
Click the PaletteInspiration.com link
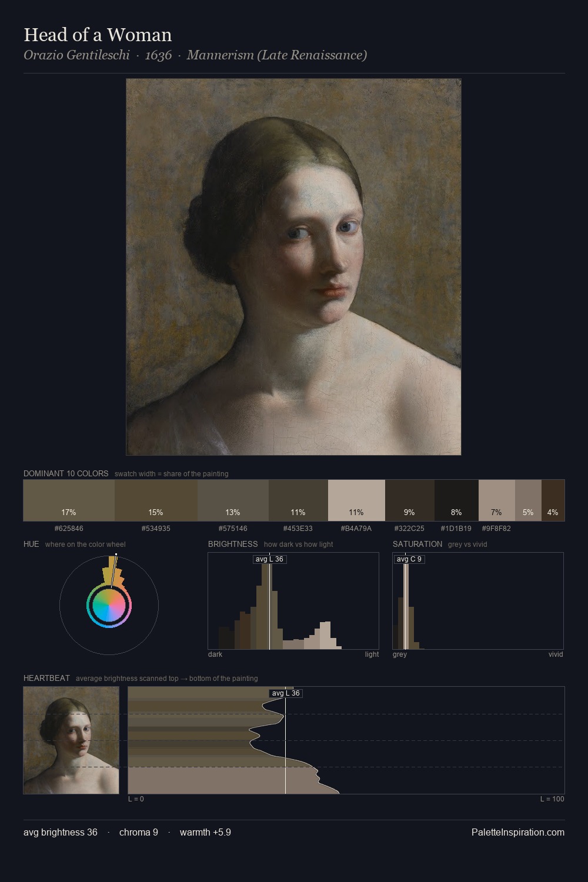518,832
